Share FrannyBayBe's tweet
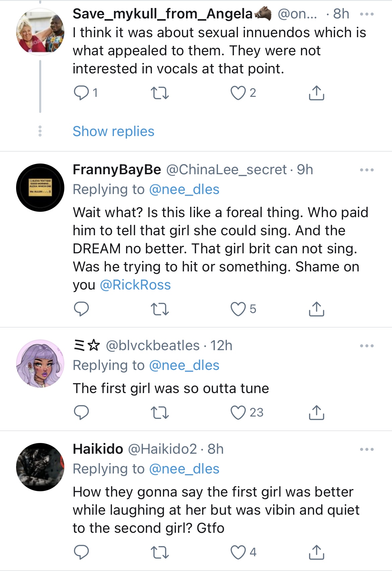 point(316,309)
